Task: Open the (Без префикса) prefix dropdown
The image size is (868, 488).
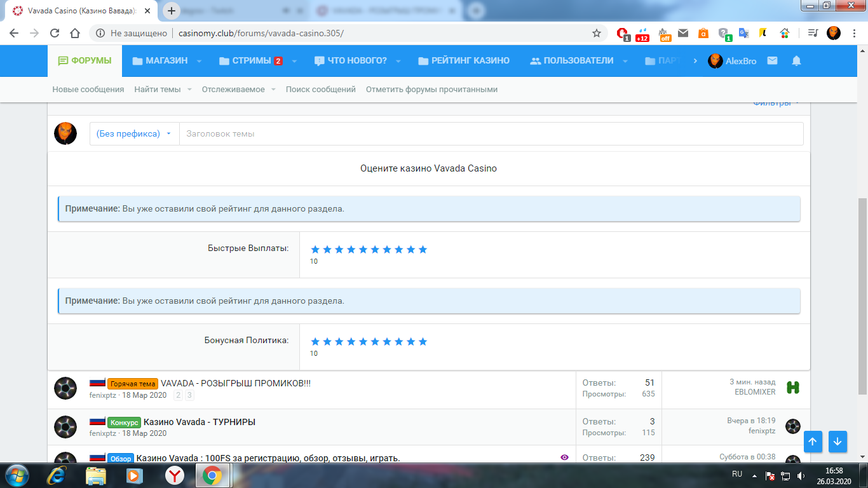Action: tap(134, 134)
